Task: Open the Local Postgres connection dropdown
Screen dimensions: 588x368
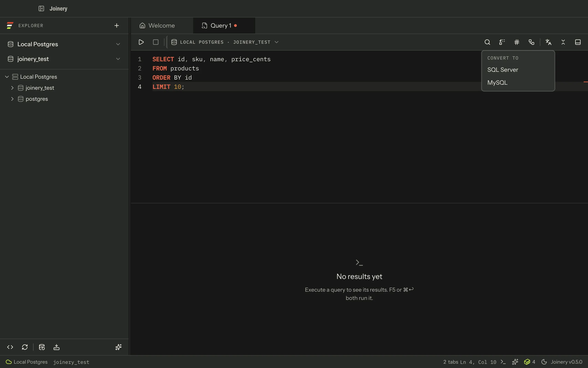Action: 64,44
